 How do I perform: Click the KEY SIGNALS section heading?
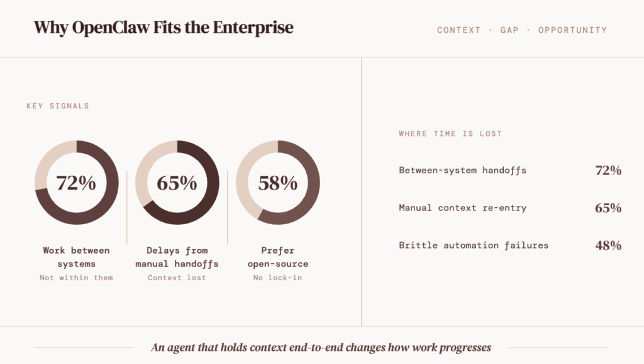[58, 106]
